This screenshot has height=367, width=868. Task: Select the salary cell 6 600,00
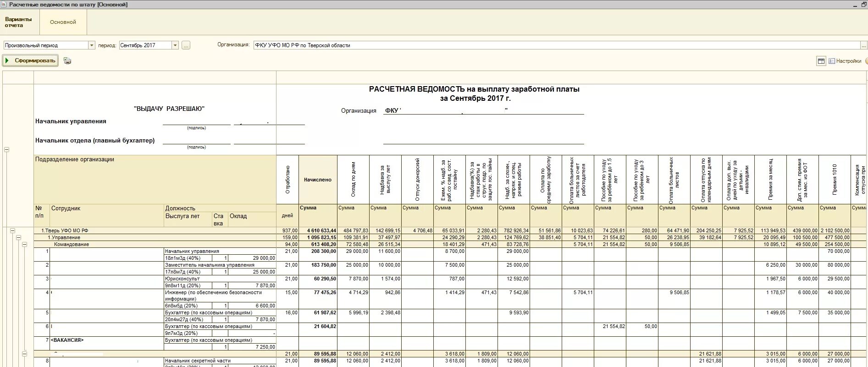click(x=252, y=306)
